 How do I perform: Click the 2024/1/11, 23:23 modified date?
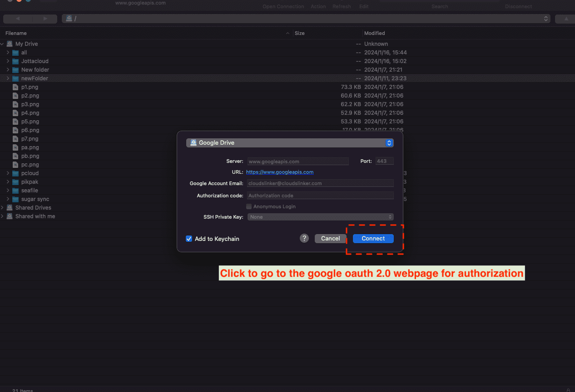point(385,78)
